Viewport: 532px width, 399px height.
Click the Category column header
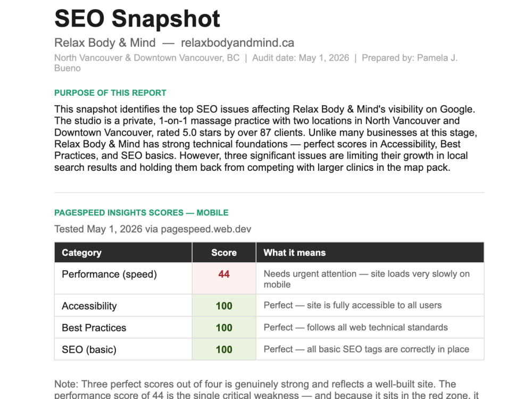[123, 252]
